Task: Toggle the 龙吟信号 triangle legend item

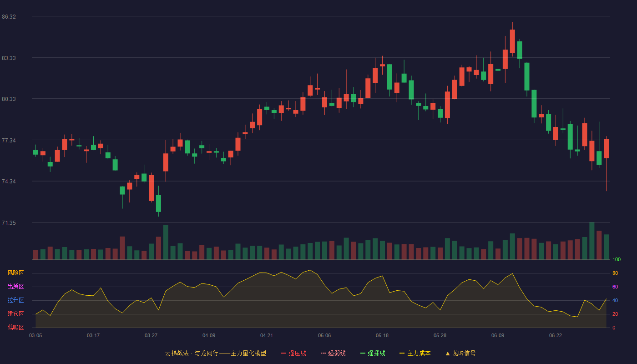Action: click(x=460, y=353)
